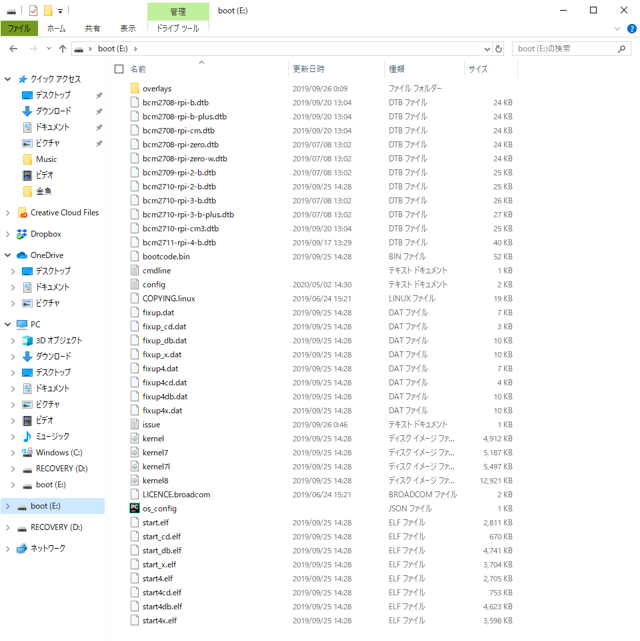Click the overlays folder icon

coord(134,88)
